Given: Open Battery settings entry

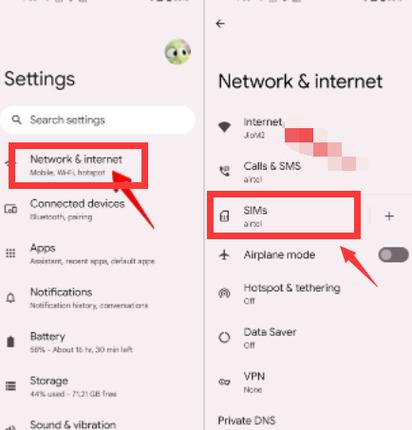Looking at the screenshot, I should (100, 342).
